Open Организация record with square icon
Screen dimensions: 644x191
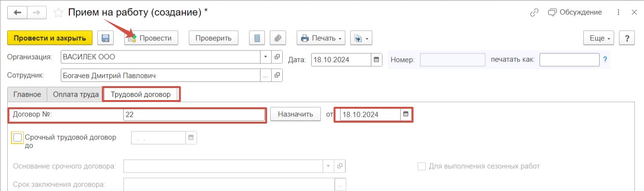coord(277,57)
